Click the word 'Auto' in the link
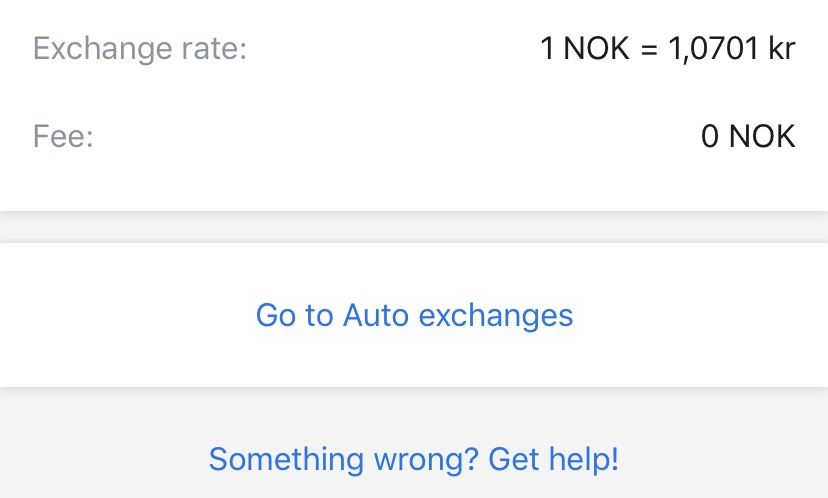The image size is (828, 498). 376,315
